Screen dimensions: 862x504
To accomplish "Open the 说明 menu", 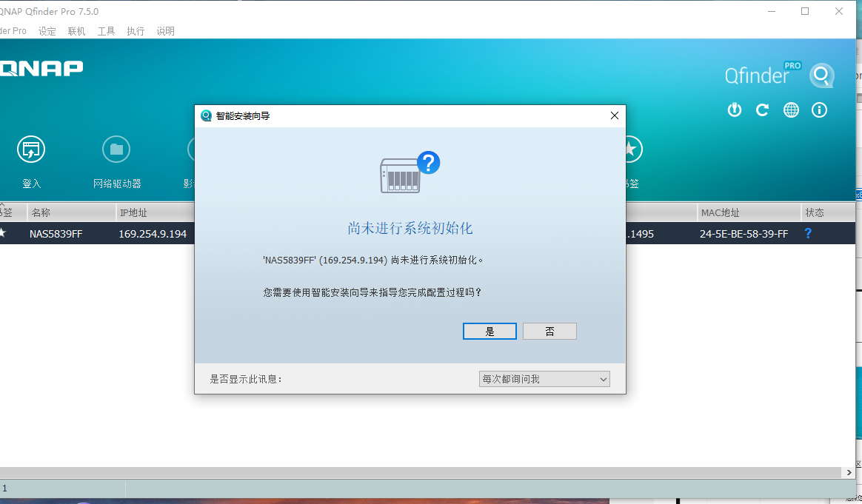I will 165,31.
